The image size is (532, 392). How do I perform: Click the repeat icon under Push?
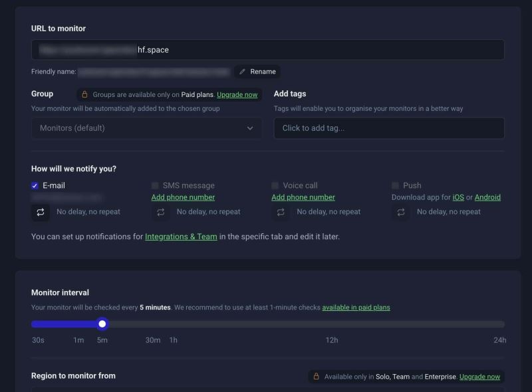pyautogui.click(x=401, y=212)
